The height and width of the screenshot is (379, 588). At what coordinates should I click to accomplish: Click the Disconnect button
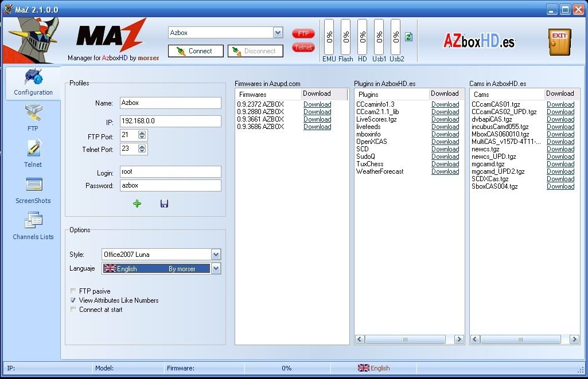click(255, 51)
